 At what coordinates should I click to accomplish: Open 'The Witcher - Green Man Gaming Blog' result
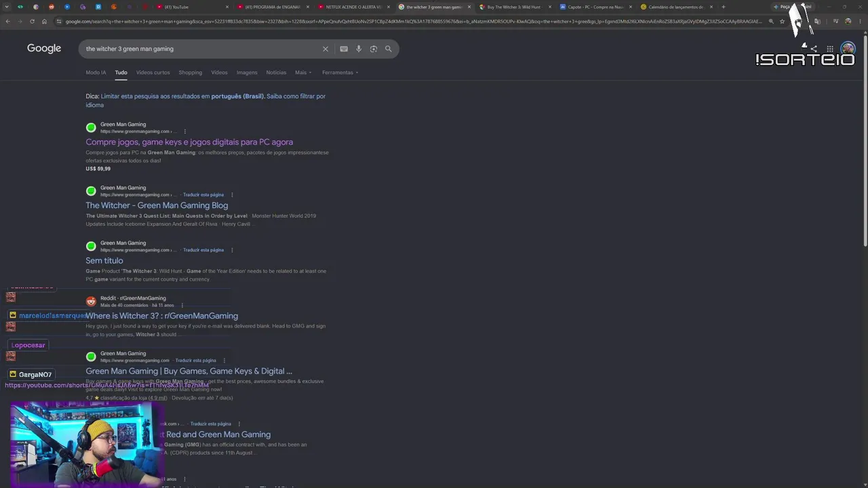tap(157, 205)
